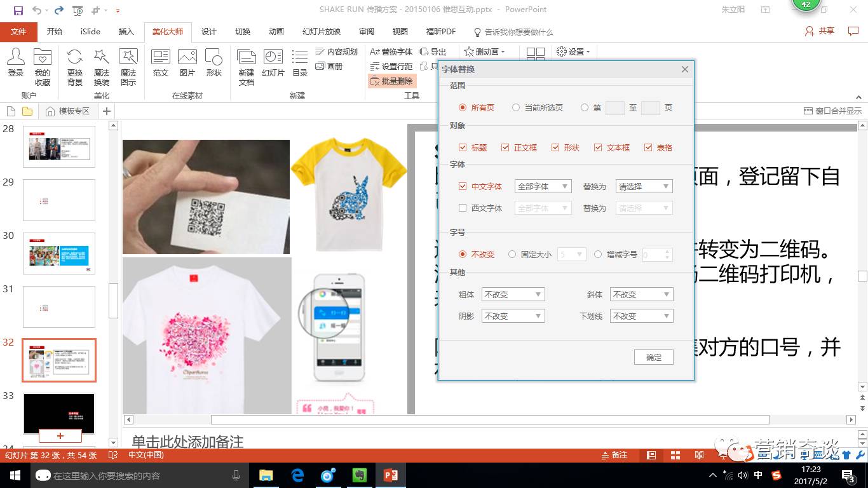Switch to the 动画 tab
Image resolution: width=868 pixels, height=488 pixels.
(276, 32)
